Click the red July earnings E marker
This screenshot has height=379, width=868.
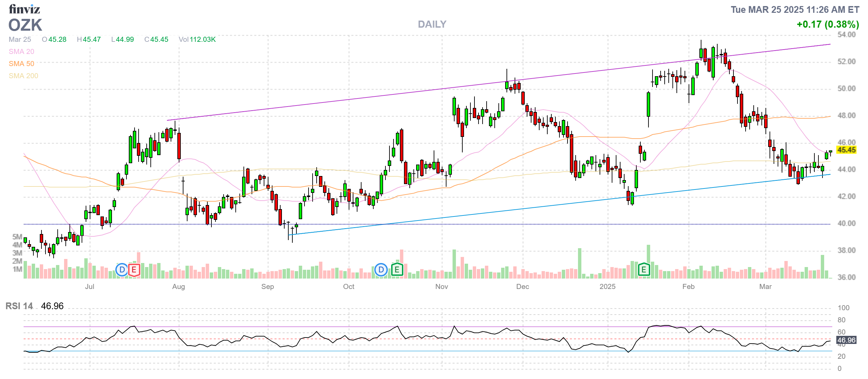coord(134,270)
